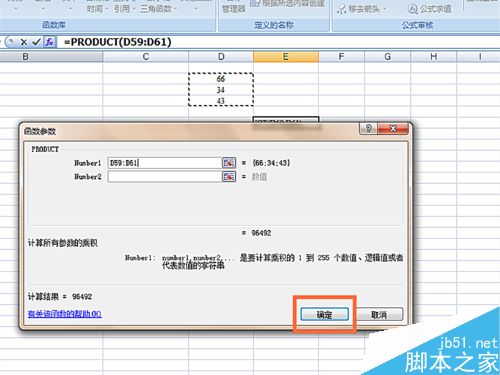Click the formula bar text
The width and height of the screenshot is (500, 375).
pos(118,42)
